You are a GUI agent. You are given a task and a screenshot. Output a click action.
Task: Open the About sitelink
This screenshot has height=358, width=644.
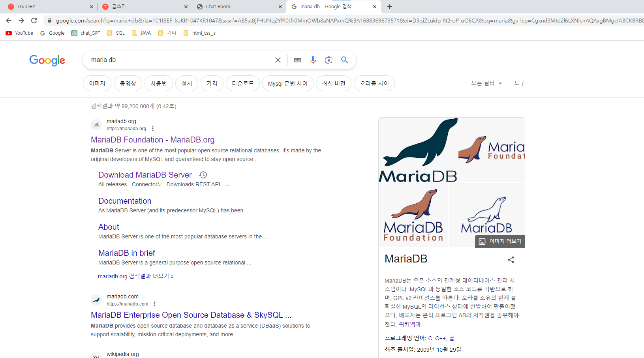coord(109,227)
